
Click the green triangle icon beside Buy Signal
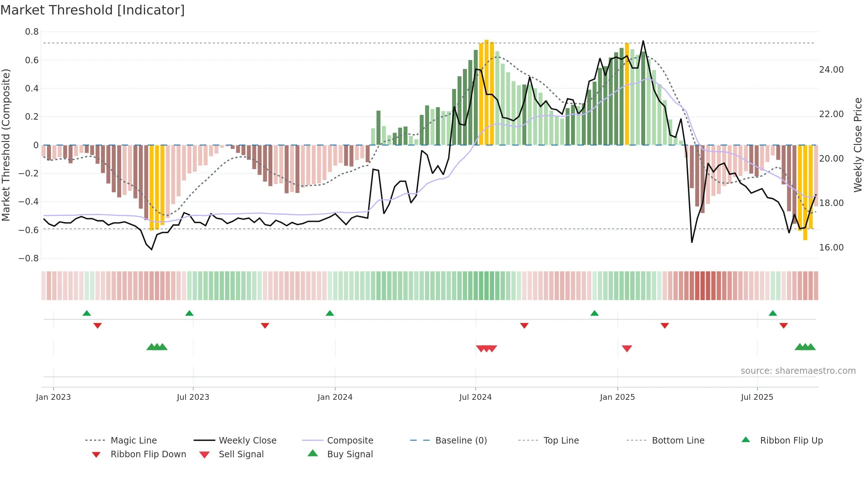point(313,453)
